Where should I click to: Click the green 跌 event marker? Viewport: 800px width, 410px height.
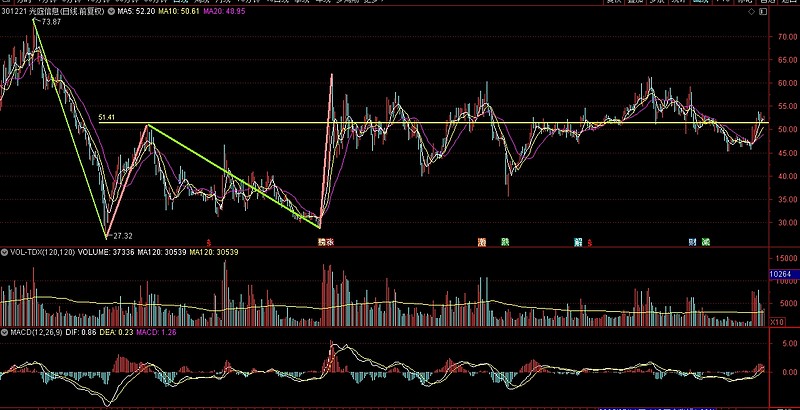[505, 242]
